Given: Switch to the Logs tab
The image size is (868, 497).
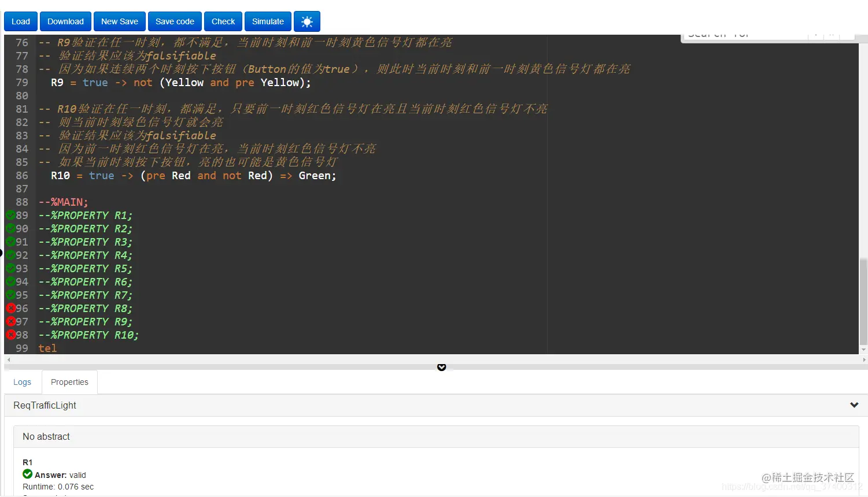Looking at the screenshot, I should click(22, 382).
